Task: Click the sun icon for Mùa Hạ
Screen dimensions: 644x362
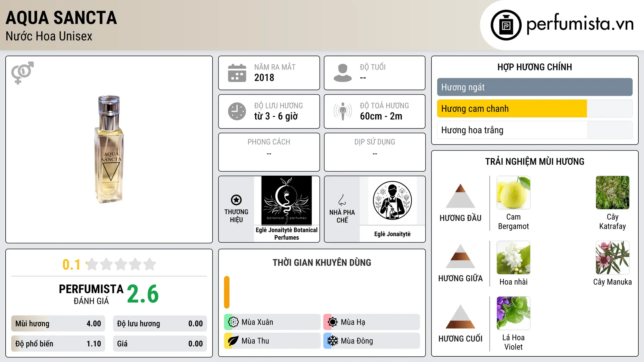Action: (333, 322)
